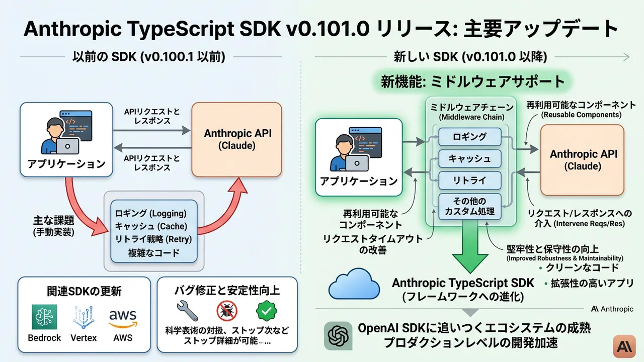Click the Bedrock text label

pyautogui.click(x=45, y=338)
